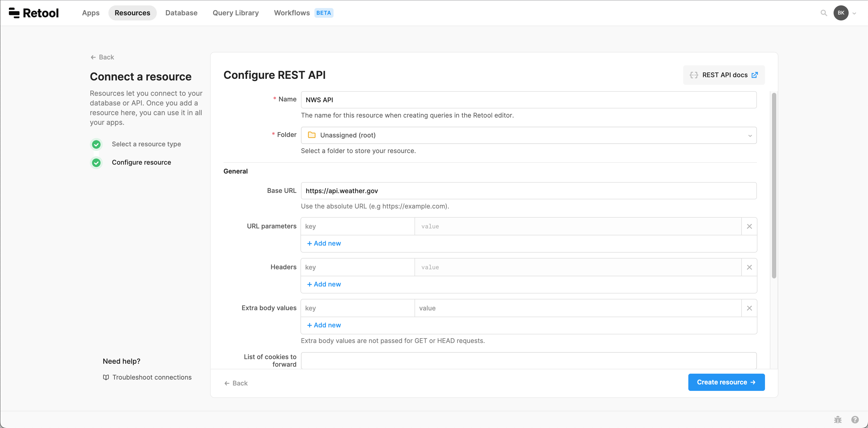Open the account menu chevron
The height and width of the screenshot is (428, 868).
(x=854, y=13)
